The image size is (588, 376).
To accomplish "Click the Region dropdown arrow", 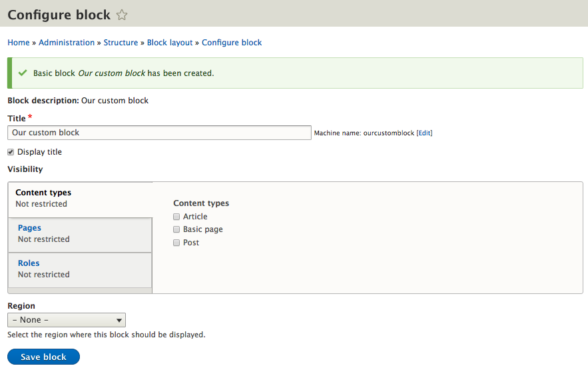I will pos(119,320).
